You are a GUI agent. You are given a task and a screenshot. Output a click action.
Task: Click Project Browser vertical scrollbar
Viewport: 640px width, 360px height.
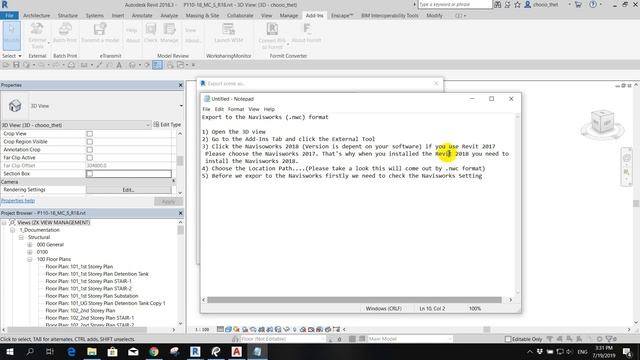[x=180, y=230]
